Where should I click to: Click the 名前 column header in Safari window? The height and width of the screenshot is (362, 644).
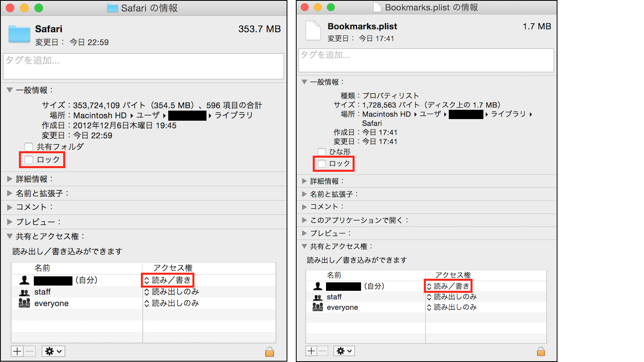[42, 268]
